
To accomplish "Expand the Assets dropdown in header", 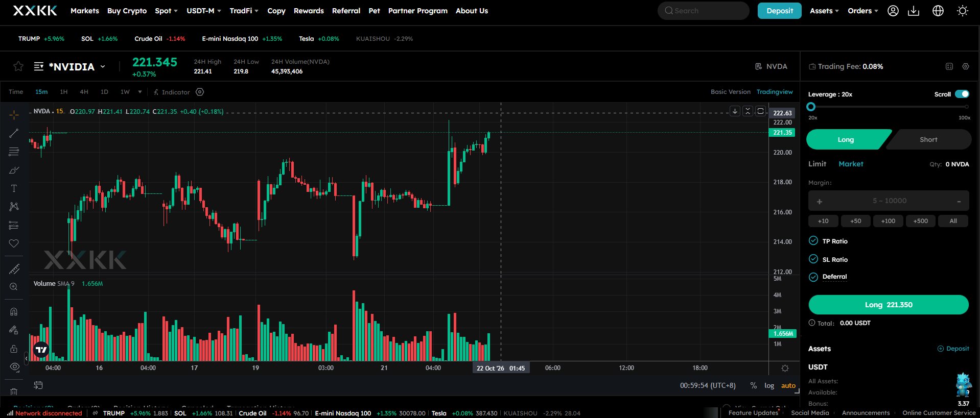I will tap(824, 11).
